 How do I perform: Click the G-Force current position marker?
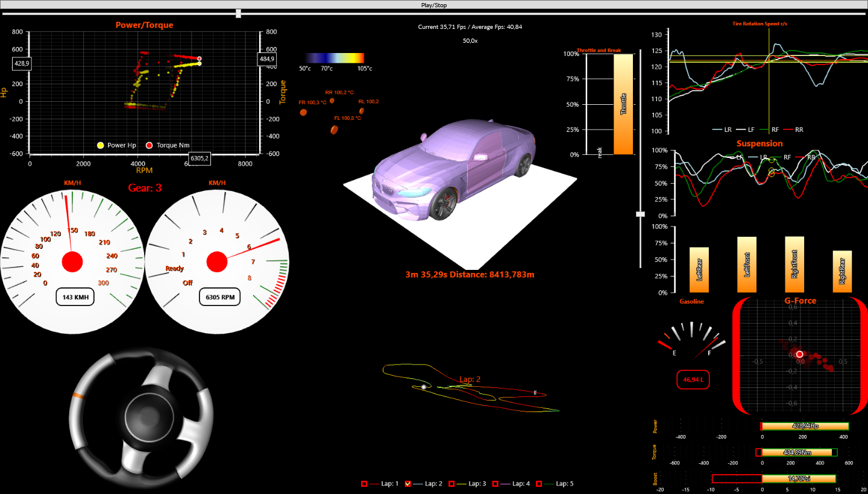pyautogui.click(x=799, y=355)
